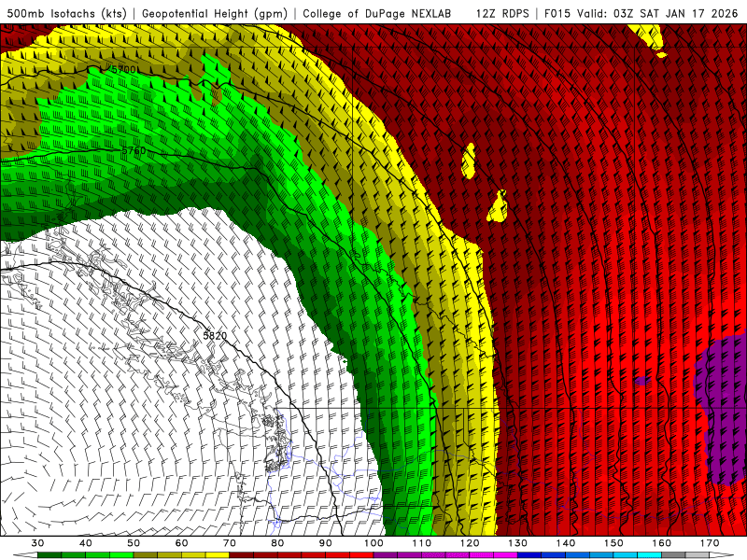Click the 140 value on the color scale
747x560 pixels.
[566, 543]
